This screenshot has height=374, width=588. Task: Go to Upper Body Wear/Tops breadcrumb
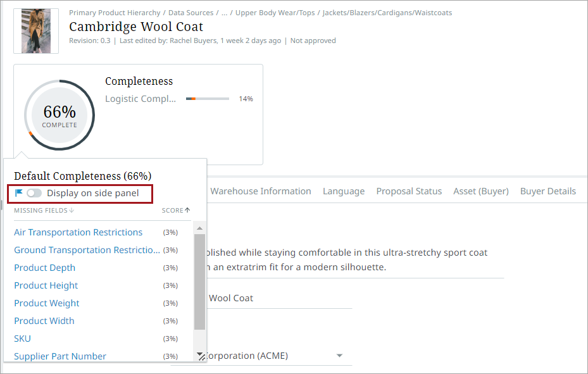click(x=275, y=13)
